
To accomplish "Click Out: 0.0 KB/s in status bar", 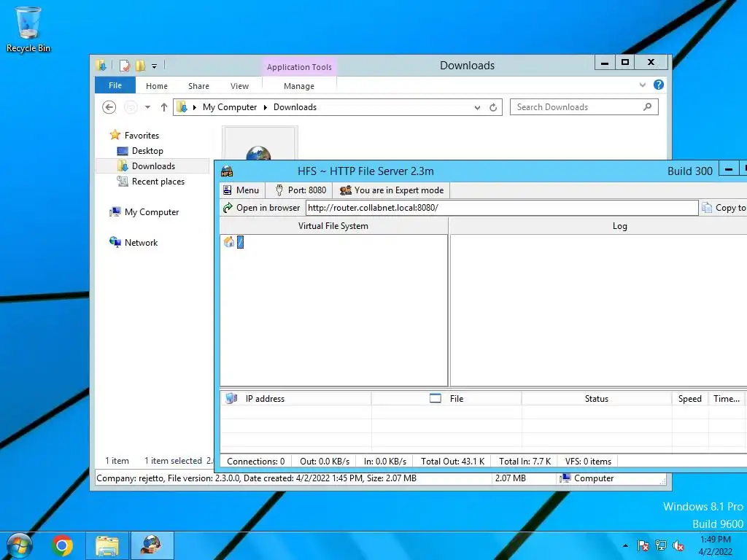I will coord(325,461).
